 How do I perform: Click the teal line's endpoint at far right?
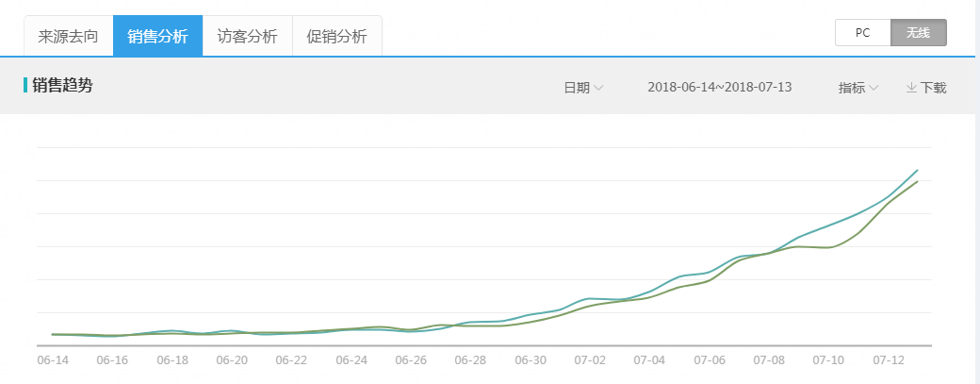(x=918, y=171)
